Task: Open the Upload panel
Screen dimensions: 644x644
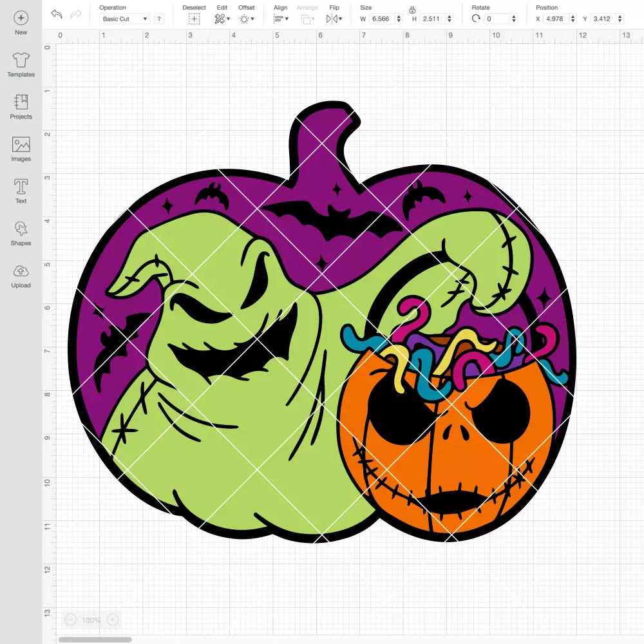Action: click(x=21, y=276)
